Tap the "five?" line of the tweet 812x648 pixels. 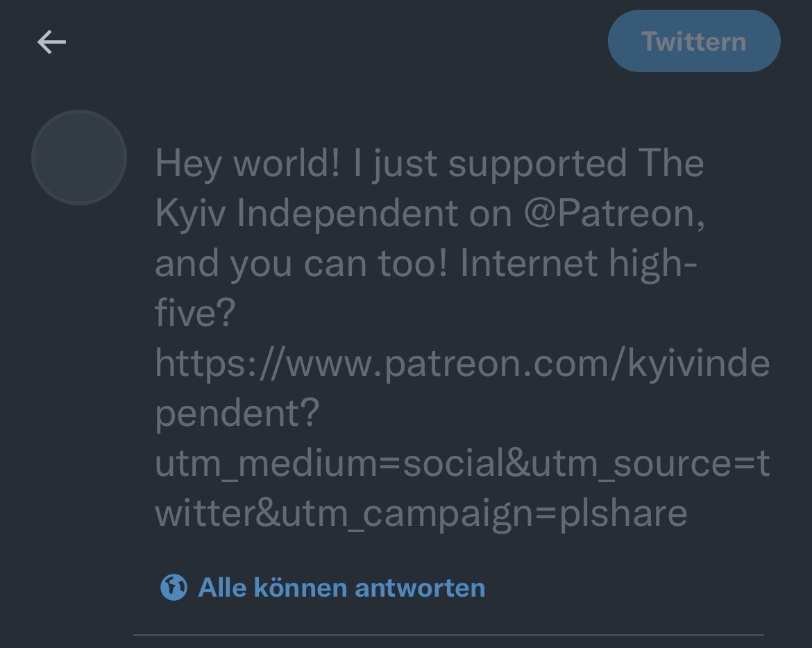(x=195, y=314)
